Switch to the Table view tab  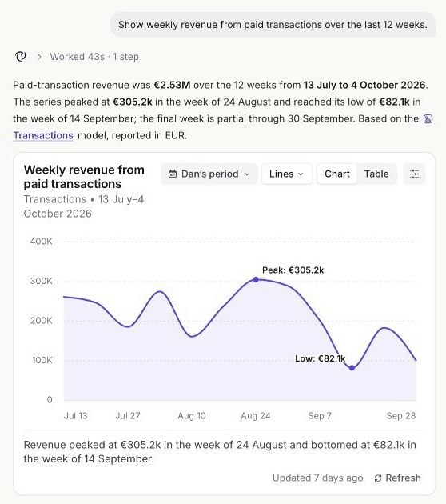pyautogui.click(x=376, y=174)
